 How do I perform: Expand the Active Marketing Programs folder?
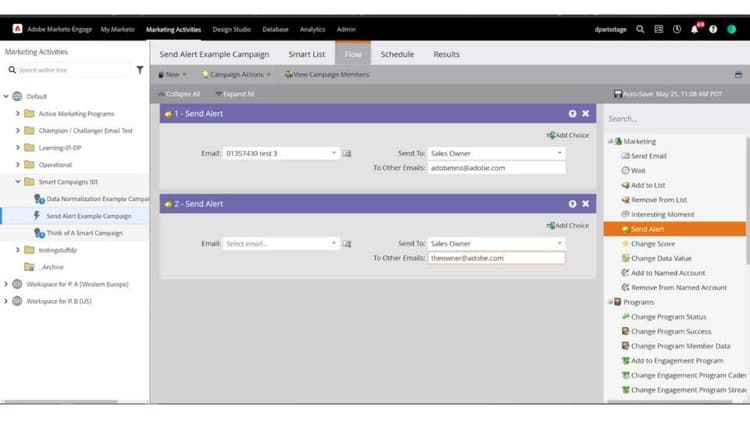coord(18,113)
